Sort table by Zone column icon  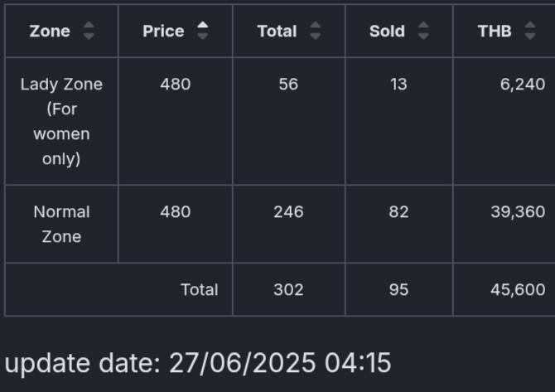[x=89, y=31]
